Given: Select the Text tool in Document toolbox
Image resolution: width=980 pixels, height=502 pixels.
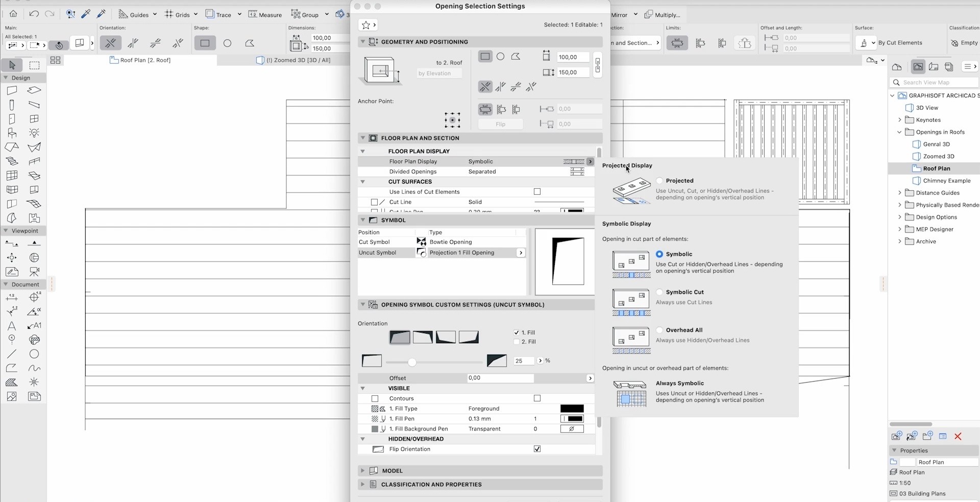Looking at the screenshot, I should coord(12,325).
